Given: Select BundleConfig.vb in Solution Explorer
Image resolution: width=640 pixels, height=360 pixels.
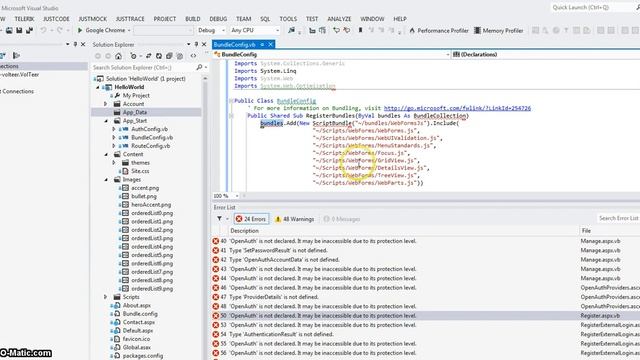Looking at the screenshot, I should coord(152,138).
